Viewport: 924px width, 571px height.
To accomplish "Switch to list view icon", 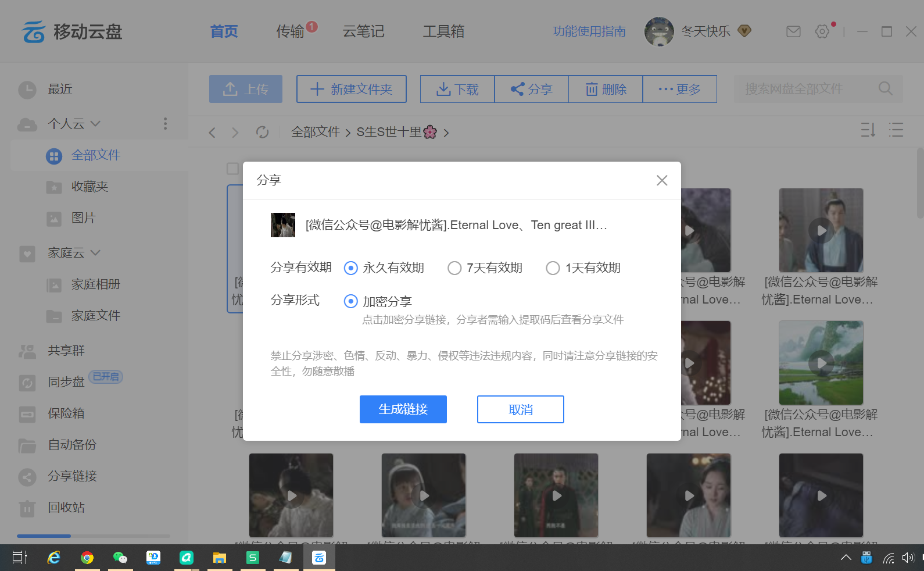I will click(896, 130).
